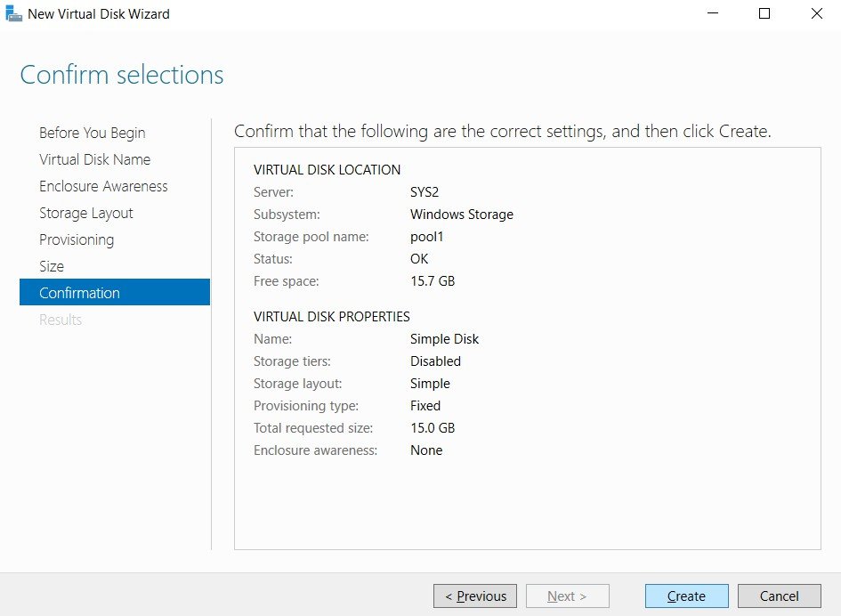Open the Enclosure Awareness step
Viewport: 841px width, 616px height.
pyautogui.click(x=103, y=186)
